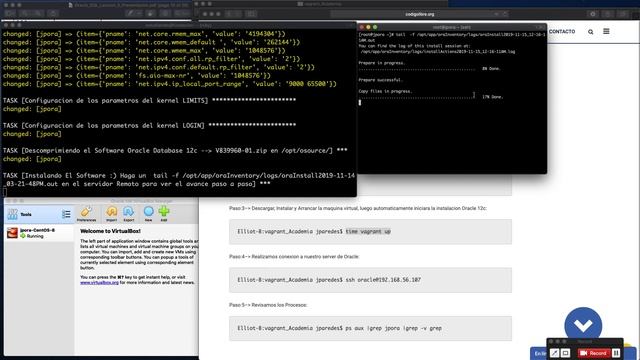Click the search magnifier icon on website
The image size is (640, 360).
590,32
